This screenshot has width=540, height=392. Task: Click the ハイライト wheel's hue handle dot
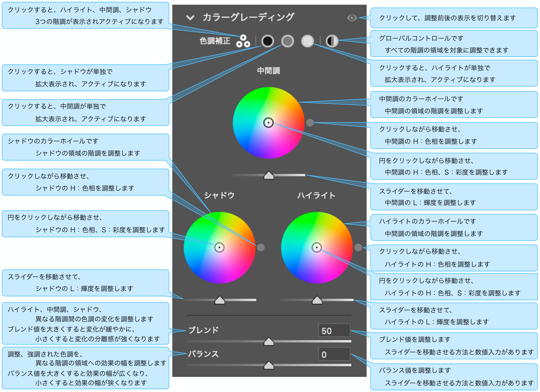coord(358,248)
